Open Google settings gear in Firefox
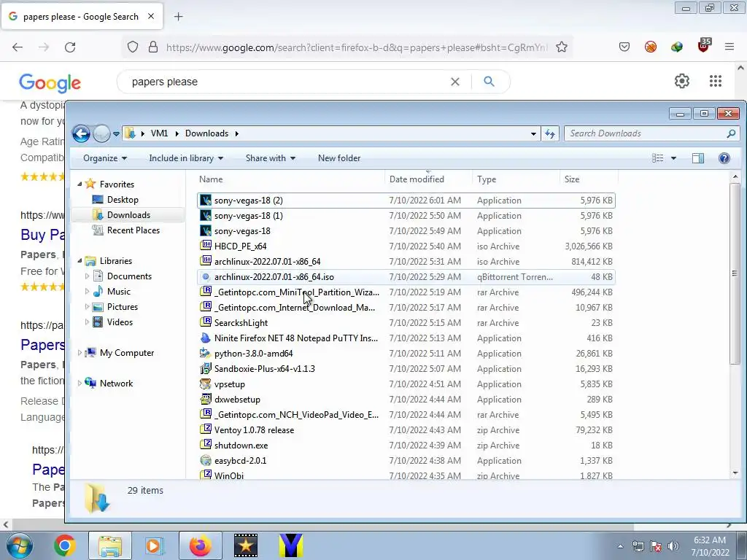The width and height of the screenshot is (747, 560). (682, 81)
